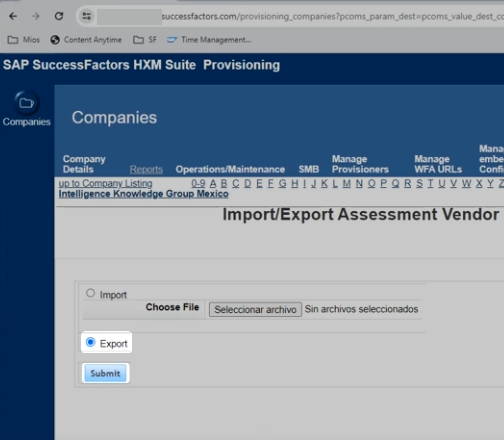Filter companies by letter N
Screen dimensions: 504x440
[359, 183]
